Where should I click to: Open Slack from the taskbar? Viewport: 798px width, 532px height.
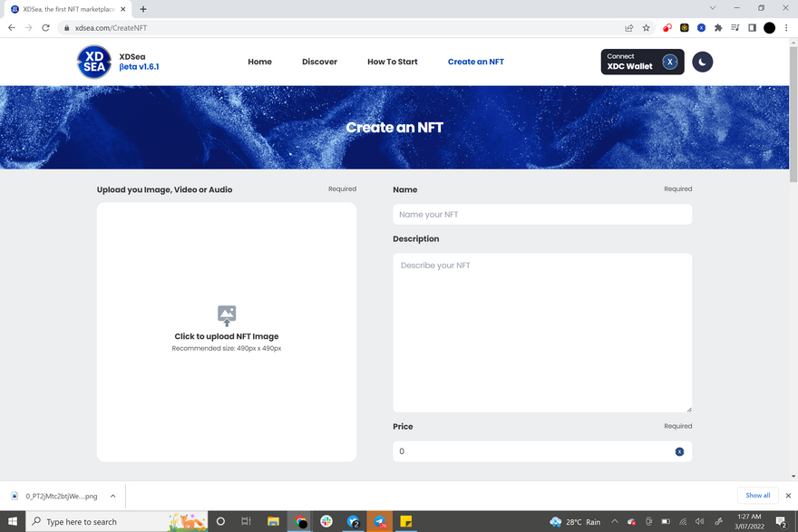[326, 522]
